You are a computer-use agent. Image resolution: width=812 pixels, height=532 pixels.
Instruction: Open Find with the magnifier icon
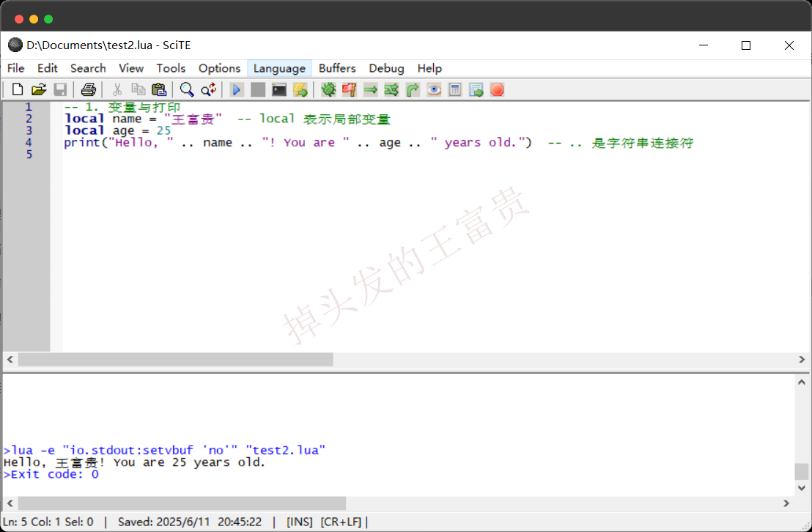(187, 89)
